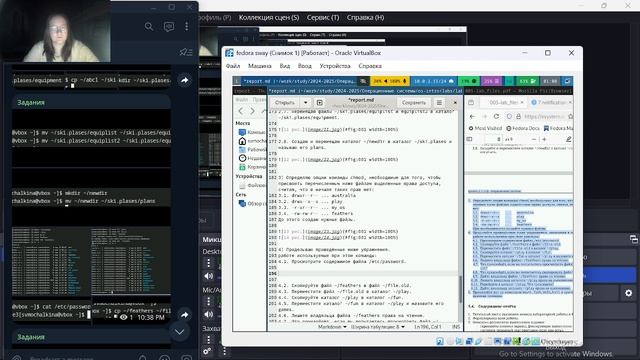The width and height of the screenshot is (640, 360).
Task: Select the 005-lab_files tab in Firefox
Action: tap(503, 102)
